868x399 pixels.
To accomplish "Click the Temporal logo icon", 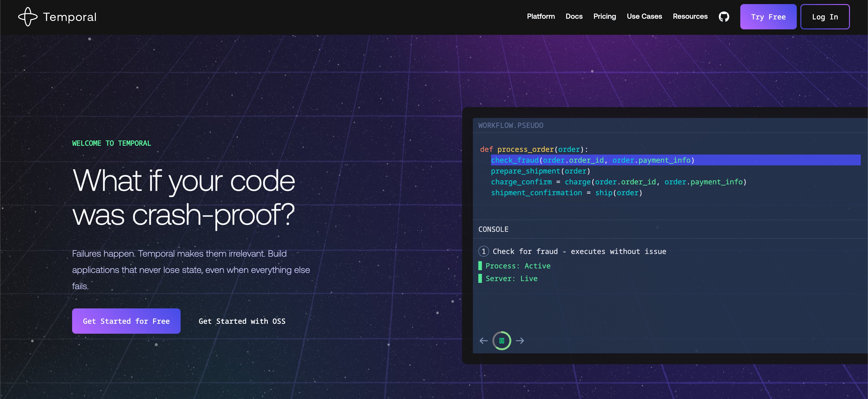I will coord(28,17).
